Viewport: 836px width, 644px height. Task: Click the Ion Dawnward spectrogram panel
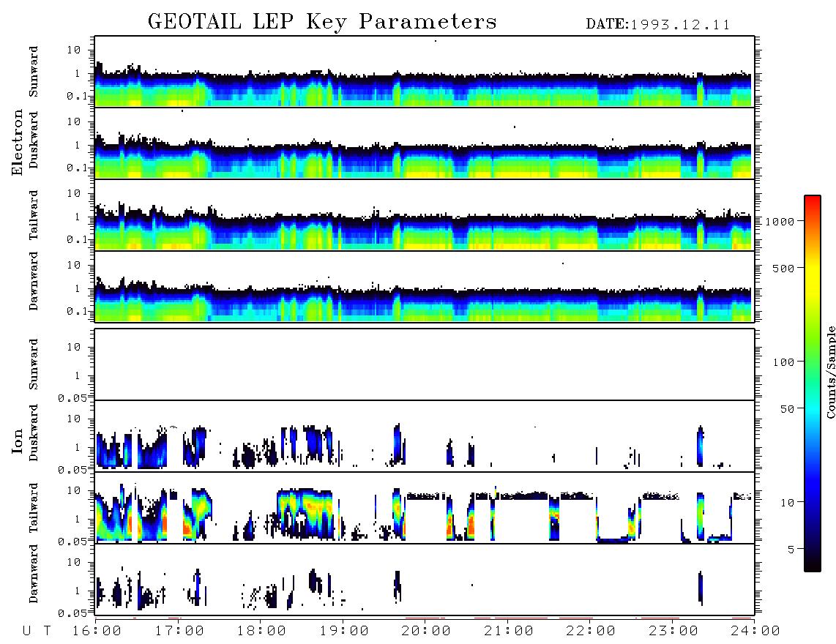[425, 580]
